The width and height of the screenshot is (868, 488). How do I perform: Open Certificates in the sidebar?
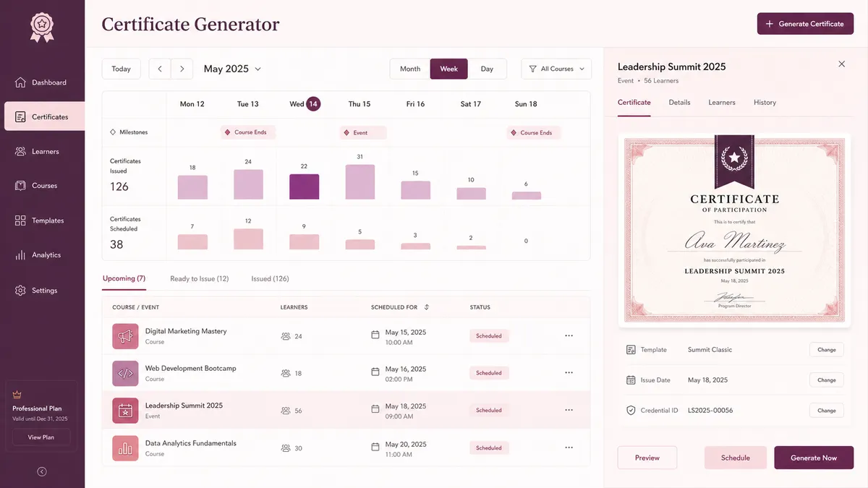(44, 116)
